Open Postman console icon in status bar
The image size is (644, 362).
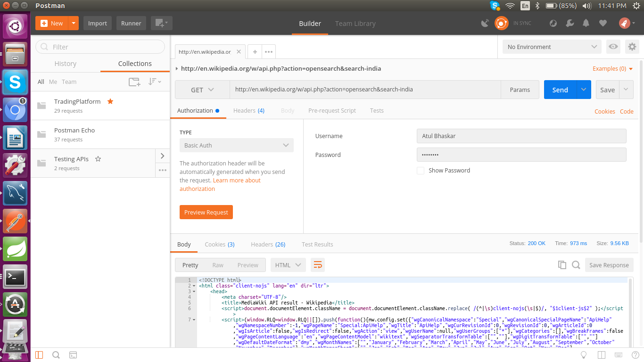coord(73,355)
